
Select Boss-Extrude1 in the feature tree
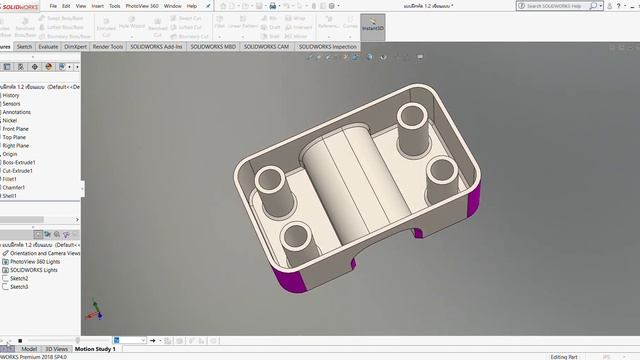(19, 162)
